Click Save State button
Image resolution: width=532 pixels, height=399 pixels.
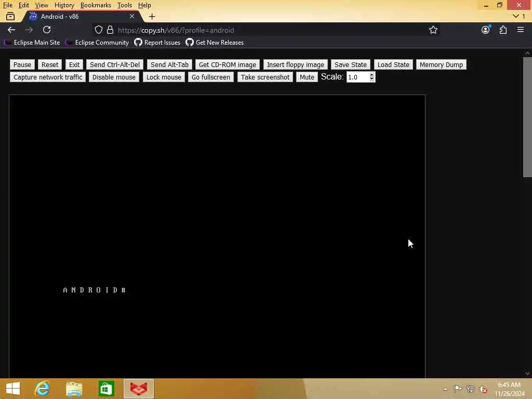(x=351, y=64)
